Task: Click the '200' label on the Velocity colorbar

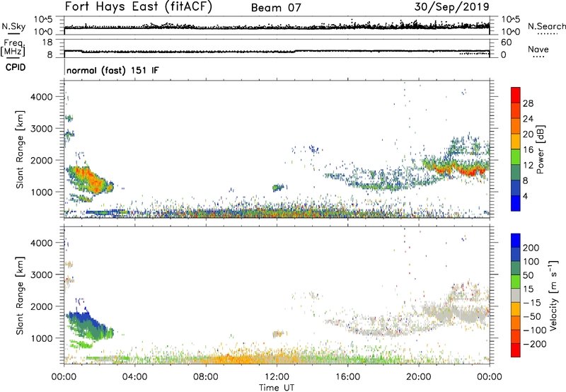Action: (x=531, y=248)
